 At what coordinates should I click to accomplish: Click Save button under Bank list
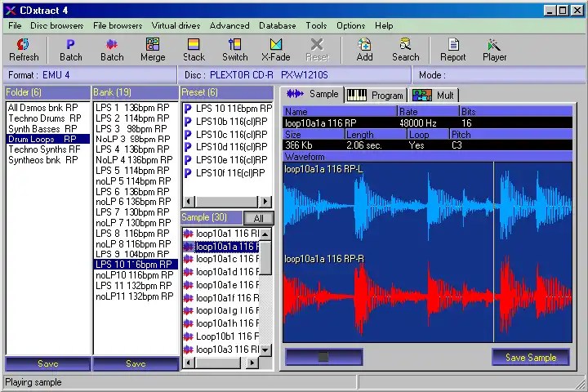[136, 363]
